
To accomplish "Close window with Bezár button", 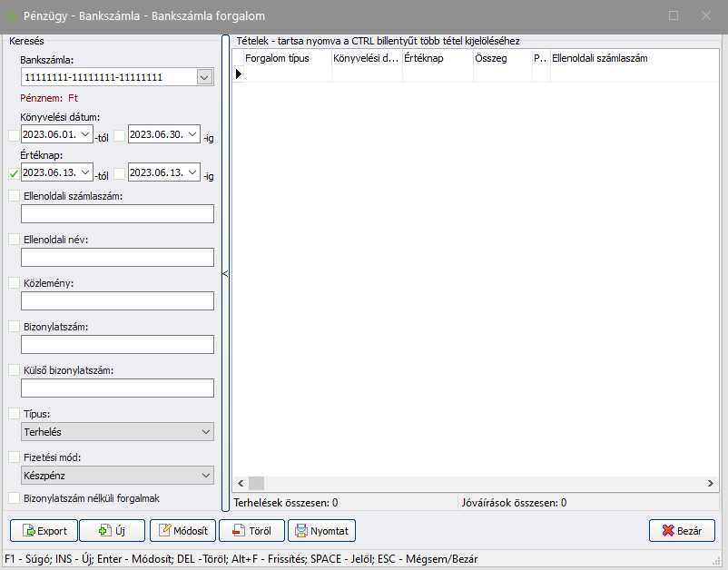I will click(x=682, y=531).
